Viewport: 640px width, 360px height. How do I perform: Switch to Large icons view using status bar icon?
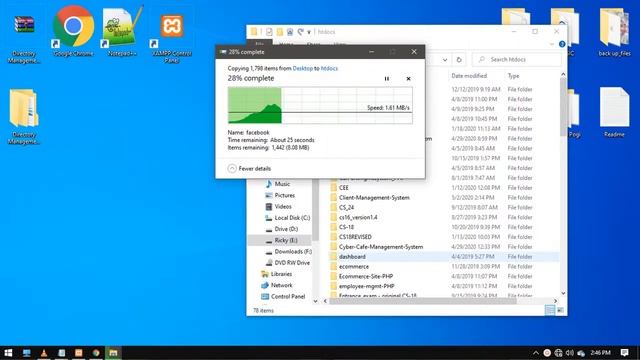click(560, 310)
